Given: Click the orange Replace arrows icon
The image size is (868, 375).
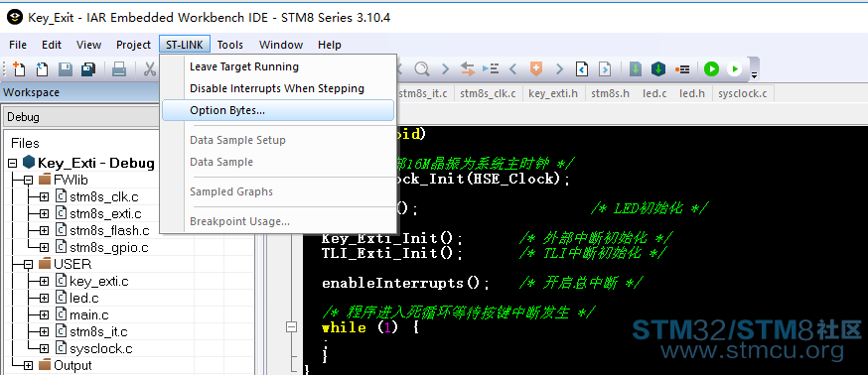Looking at the screenshot, I should 468,69.
